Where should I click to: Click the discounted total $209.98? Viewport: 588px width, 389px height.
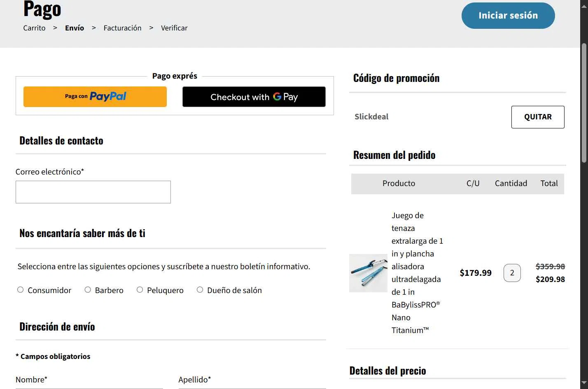(550, 280)
